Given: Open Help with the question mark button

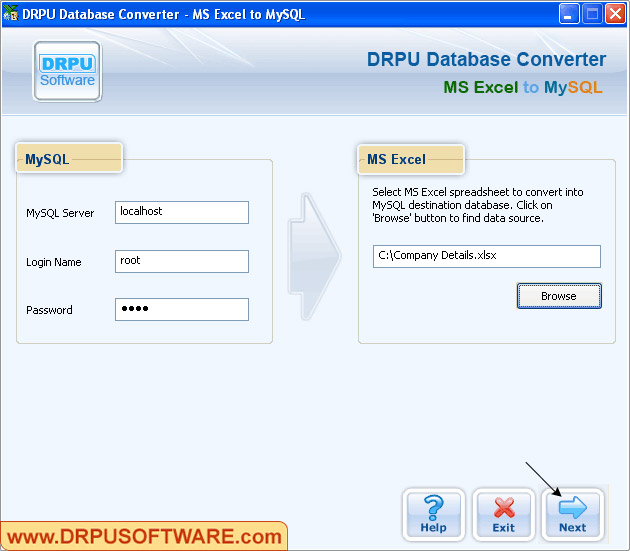Looking at the screenshot, I should coord(434,515).
